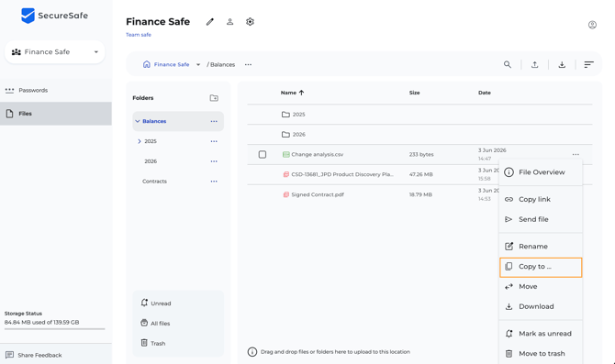615x364 pixels.
Task: Click the CSV icon of Change analysis.csv
Action: click(x=285, y=154)
